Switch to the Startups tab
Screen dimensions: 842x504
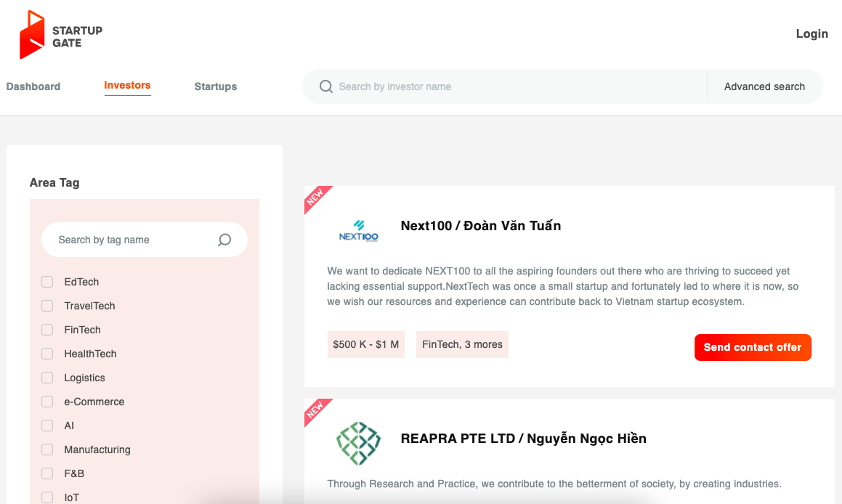(x=215, y=86)
